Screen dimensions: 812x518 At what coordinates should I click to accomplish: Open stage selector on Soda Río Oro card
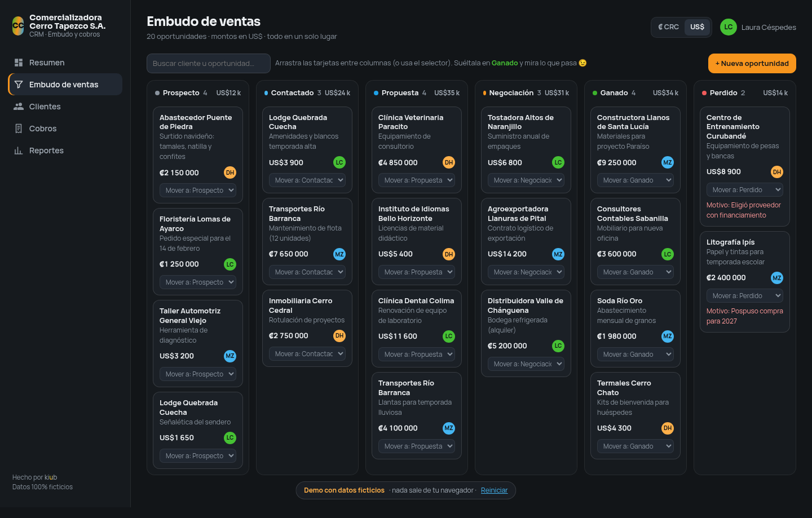point(636,355)
